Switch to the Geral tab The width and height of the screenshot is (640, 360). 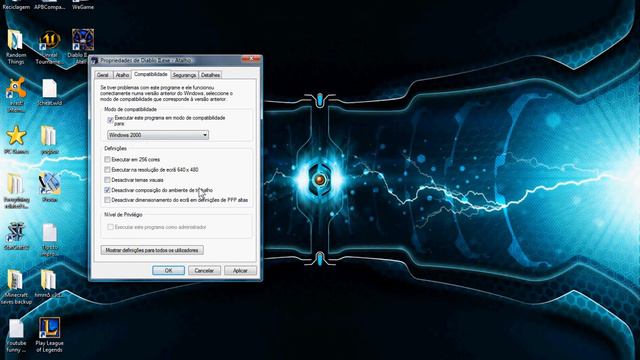[103, 75]
